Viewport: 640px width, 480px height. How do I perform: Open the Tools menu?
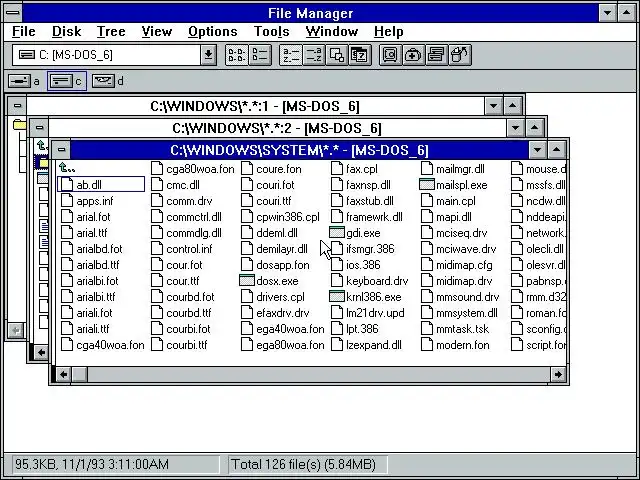point(271,31)
